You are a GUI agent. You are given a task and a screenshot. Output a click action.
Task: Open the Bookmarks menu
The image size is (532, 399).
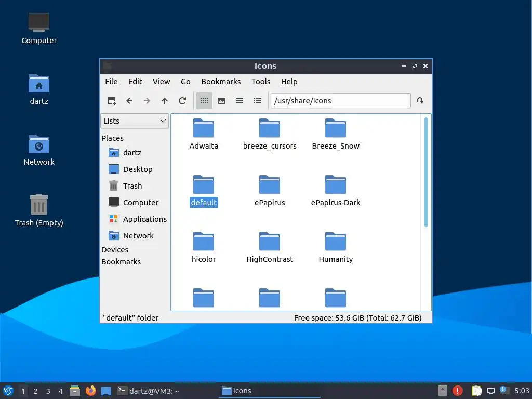tap(221, 82)
